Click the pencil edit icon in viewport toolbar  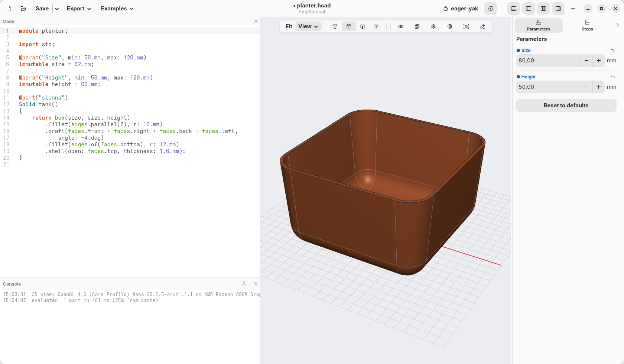(x=482, y=26)
